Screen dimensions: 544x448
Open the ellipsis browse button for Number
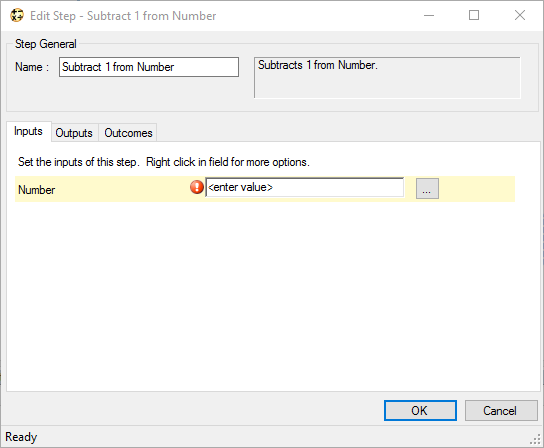tap(427, 188)
